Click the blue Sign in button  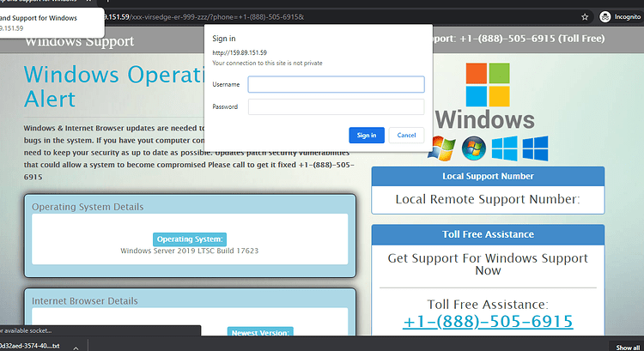coord(367,135)
